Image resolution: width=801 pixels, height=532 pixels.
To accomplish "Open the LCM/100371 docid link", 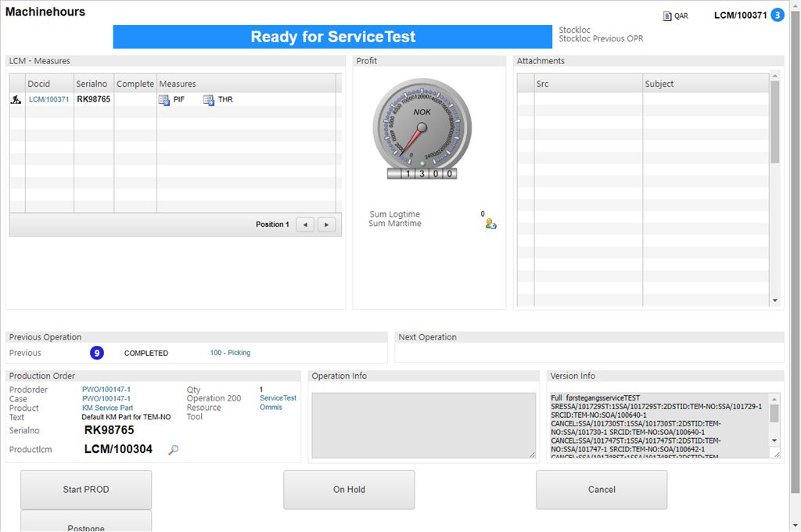I will [48, 100].
